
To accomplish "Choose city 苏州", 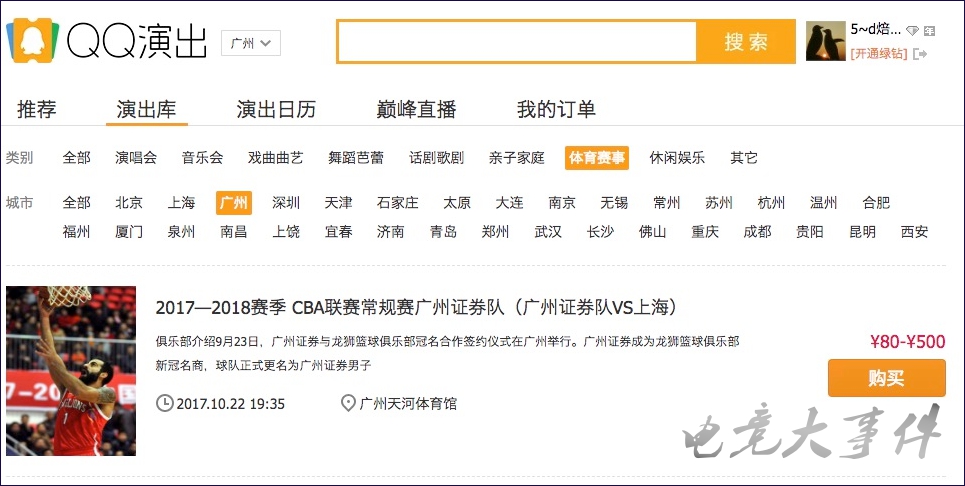I will tap(719, 202).
